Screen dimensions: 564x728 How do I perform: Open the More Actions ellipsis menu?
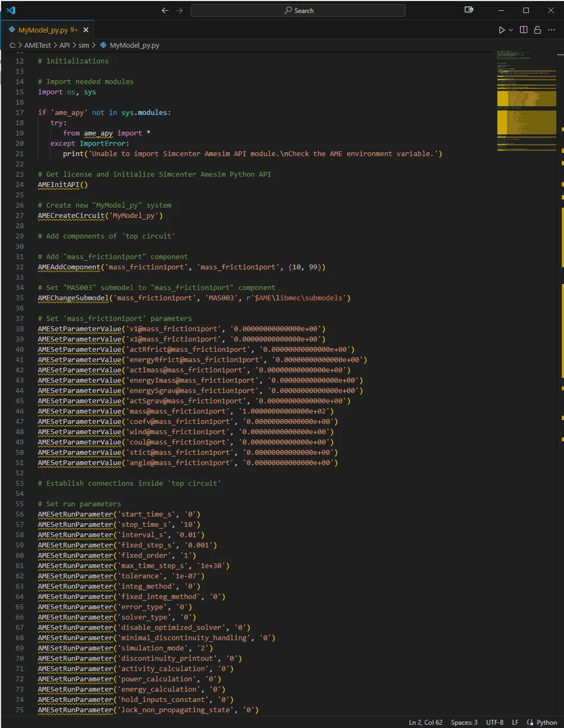pyautogui.click(x=552, y=30)
